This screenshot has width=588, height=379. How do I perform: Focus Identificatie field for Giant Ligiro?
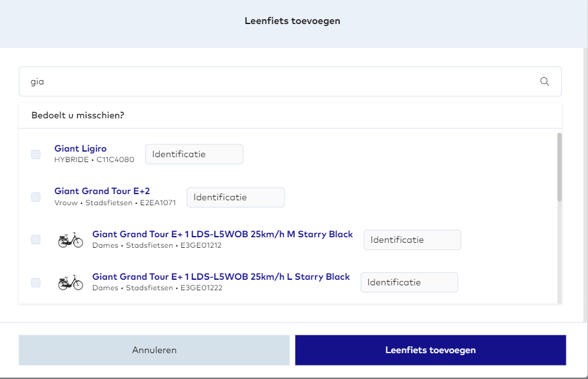(x=194, y=154)
